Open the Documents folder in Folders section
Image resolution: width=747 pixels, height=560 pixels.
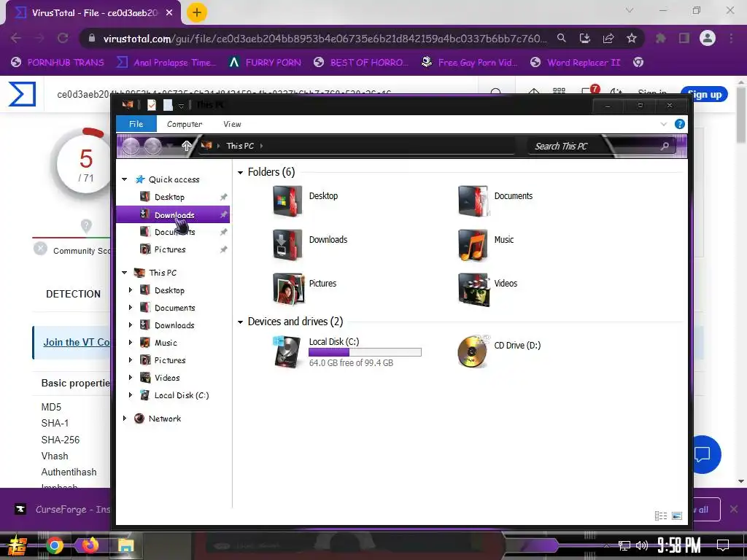coord(473,201)
